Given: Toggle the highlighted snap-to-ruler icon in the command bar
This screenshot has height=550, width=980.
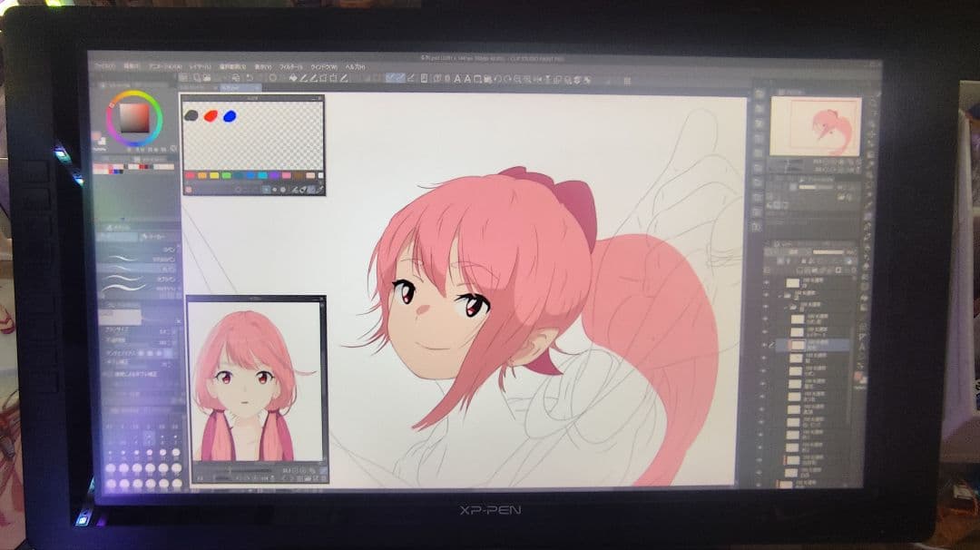Looking at the screenshot, I should tap(390, 79).
